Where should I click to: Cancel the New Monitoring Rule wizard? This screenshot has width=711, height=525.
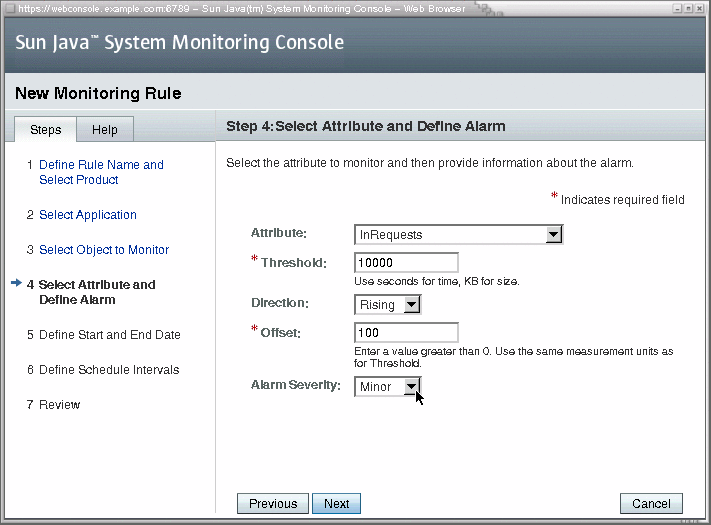click(651, 503)
